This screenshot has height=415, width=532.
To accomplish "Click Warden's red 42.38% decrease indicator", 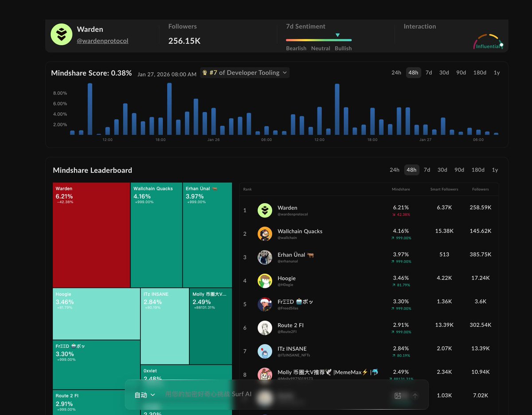I will pos(401,214).
